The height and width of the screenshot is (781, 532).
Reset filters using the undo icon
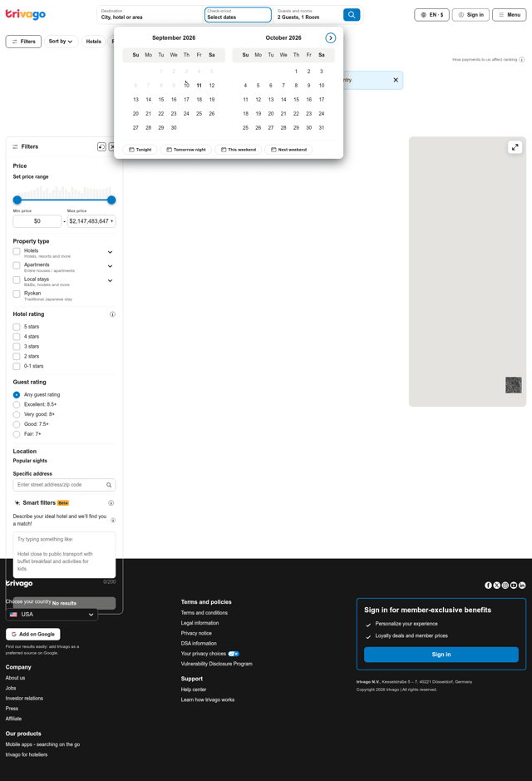pos(101,146)
